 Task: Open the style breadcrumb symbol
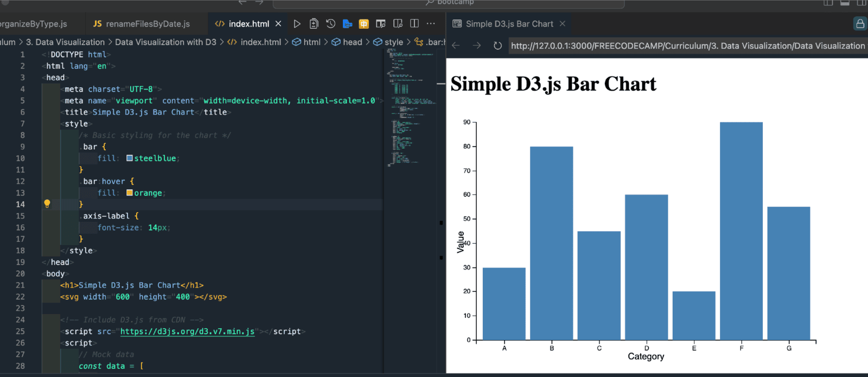[388, 42]
